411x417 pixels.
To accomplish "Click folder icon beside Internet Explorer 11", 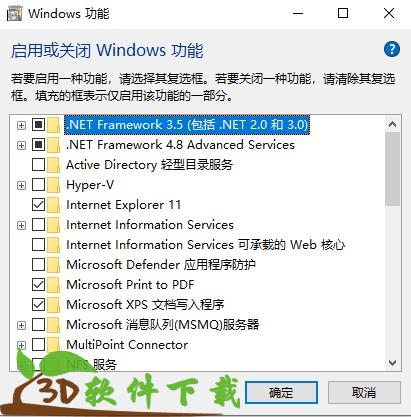I will (x=53, y=205).
